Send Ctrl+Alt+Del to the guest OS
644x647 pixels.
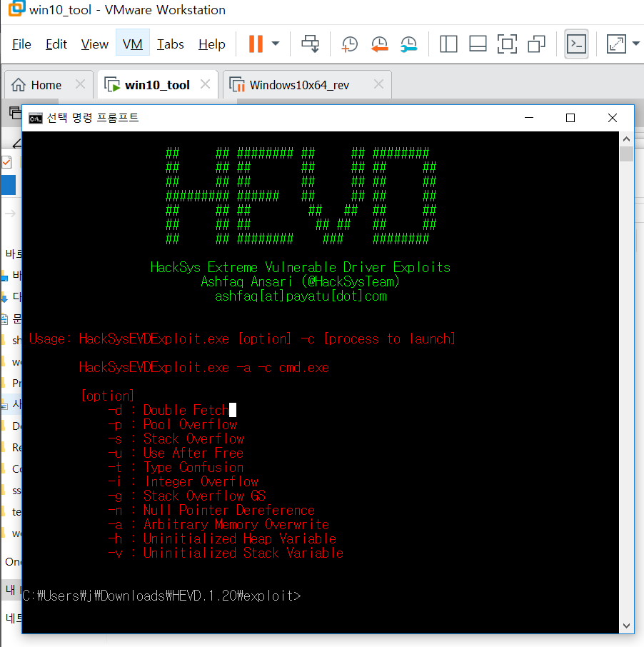pos(310,44)
